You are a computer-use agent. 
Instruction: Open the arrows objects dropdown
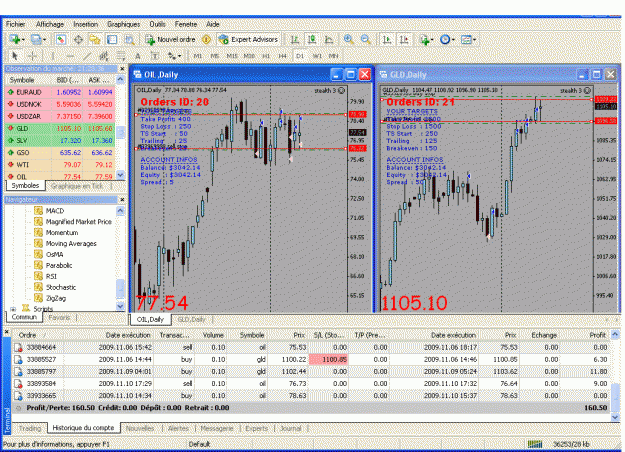(x=174, y=56)
